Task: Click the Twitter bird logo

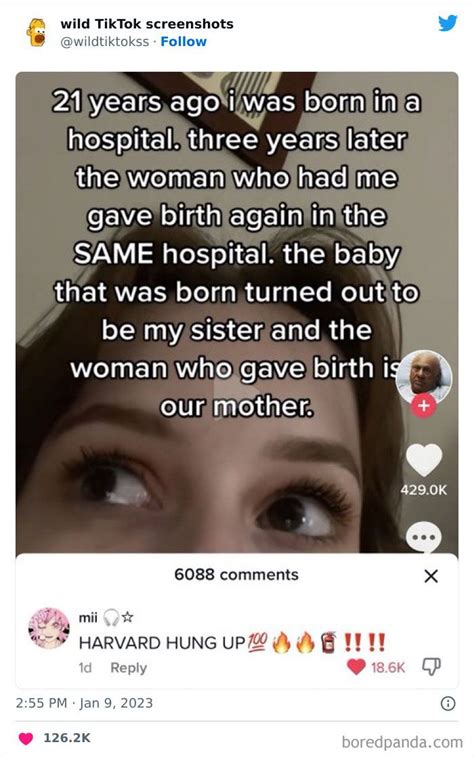Action: coord(447,23)
